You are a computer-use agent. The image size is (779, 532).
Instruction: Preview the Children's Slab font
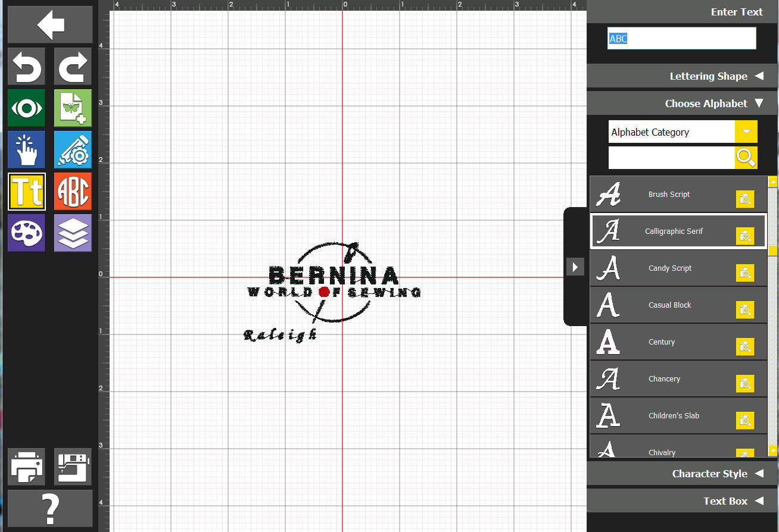(745, 421)
